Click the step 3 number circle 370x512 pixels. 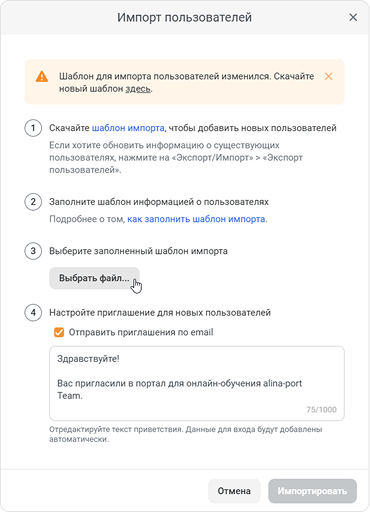[x=33, y=251]
